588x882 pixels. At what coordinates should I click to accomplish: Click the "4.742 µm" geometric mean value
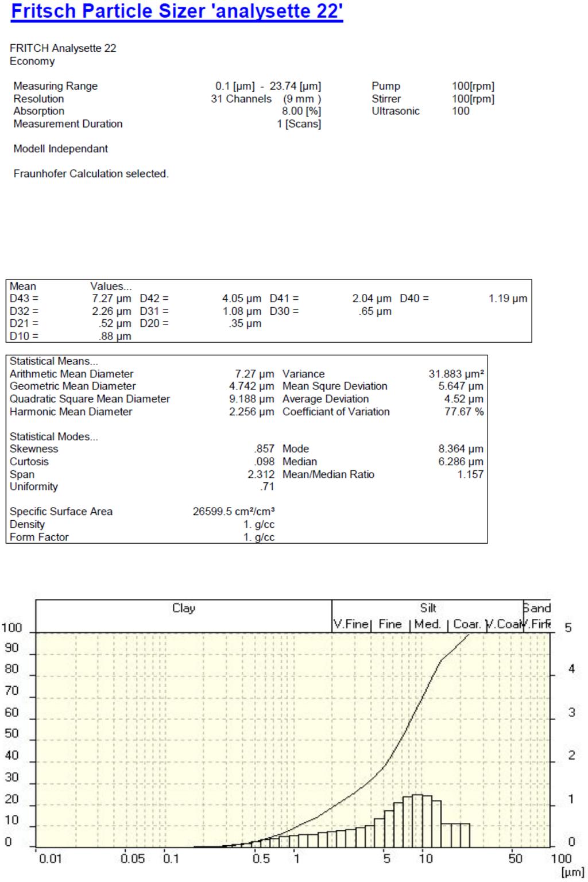coord(252,386)
